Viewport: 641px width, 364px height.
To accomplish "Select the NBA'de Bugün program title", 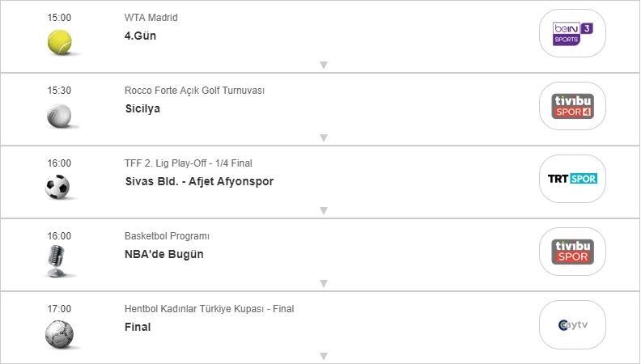I will [164, 254].
